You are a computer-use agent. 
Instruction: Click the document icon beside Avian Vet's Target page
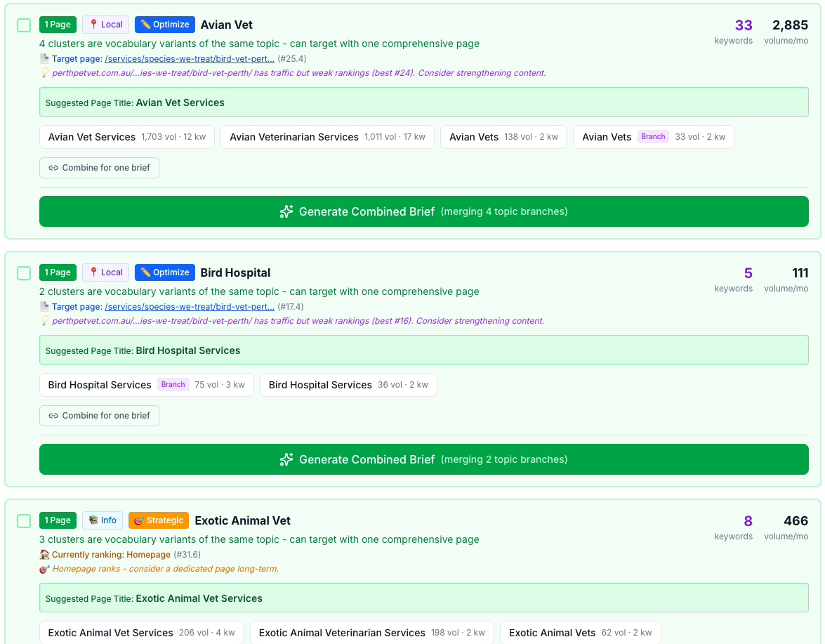pos(44,58)
